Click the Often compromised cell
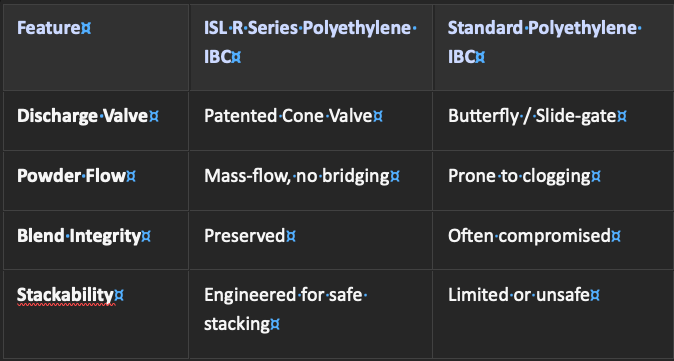 pos(554,240)
